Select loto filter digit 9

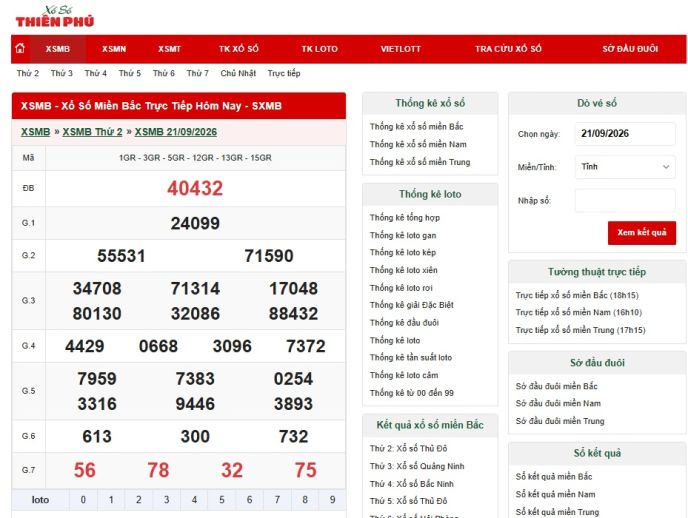click(x=333, y=500)
